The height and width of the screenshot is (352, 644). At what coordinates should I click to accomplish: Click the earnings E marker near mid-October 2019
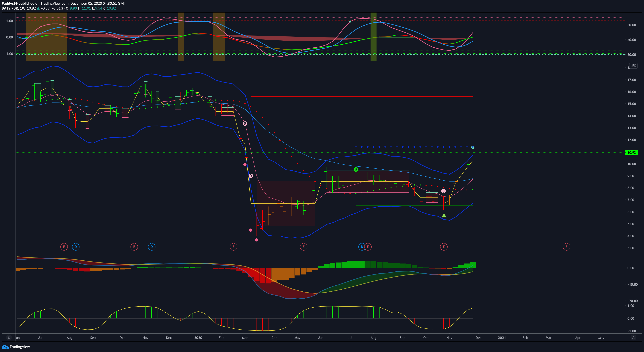click(134, 247)
